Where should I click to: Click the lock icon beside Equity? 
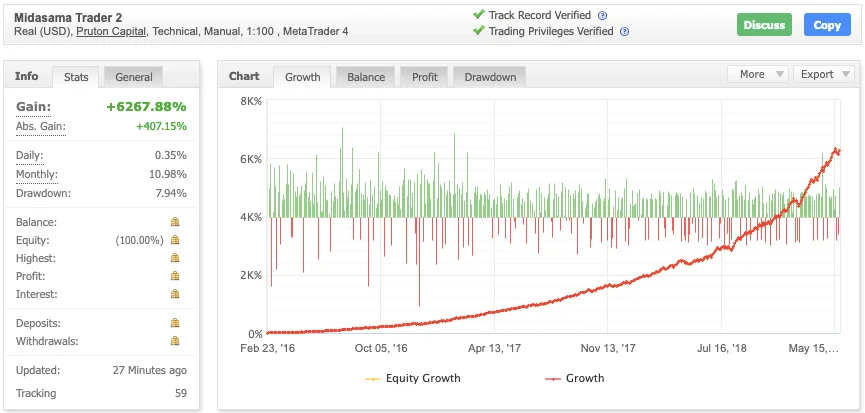(x=175, y=240)
